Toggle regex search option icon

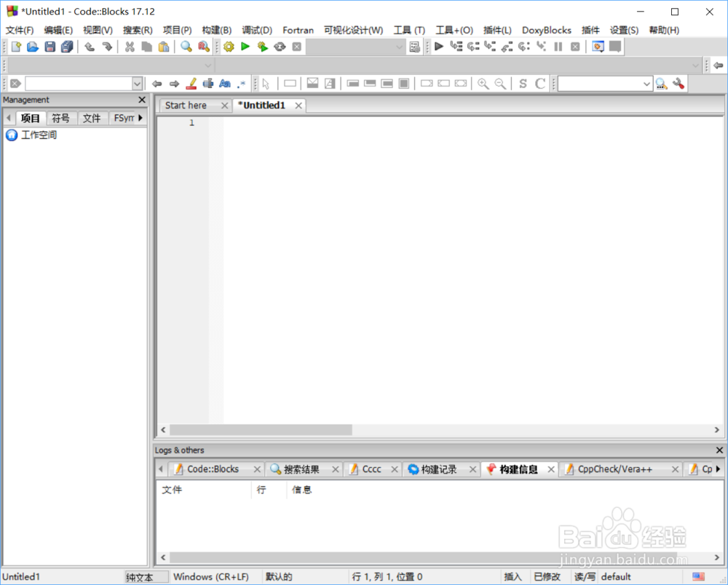pyautogui.click(x=242, y=84)
